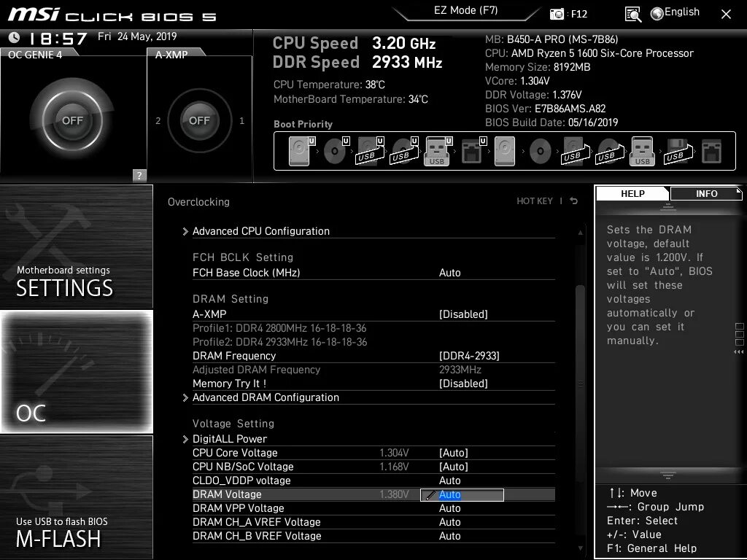Close the BIOS with the X icon
The image size is (747, 560).
pos(726,15)
